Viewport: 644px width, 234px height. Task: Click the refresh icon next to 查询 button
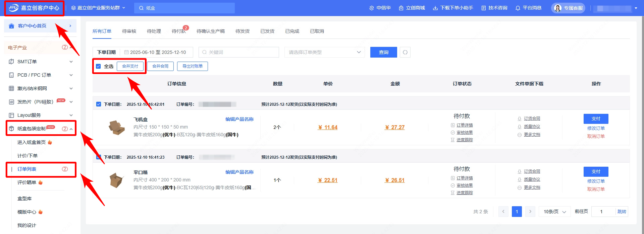tap(405, 52)
